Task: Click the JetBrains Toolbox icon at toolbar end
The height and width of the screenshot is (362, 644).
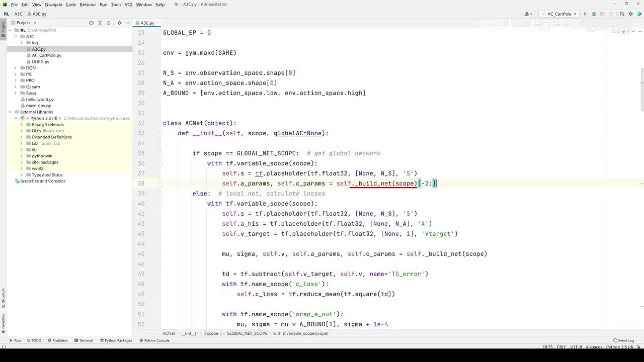Action: pyautogui.click(x=638, y=14)
